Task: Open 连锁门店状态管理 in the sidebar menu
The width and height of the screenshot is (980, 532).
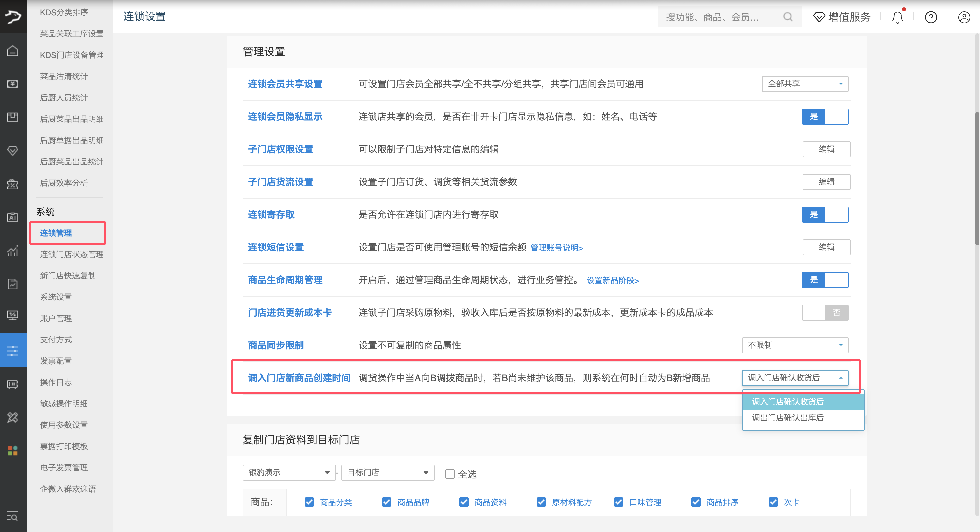Action: click(71, 254)
